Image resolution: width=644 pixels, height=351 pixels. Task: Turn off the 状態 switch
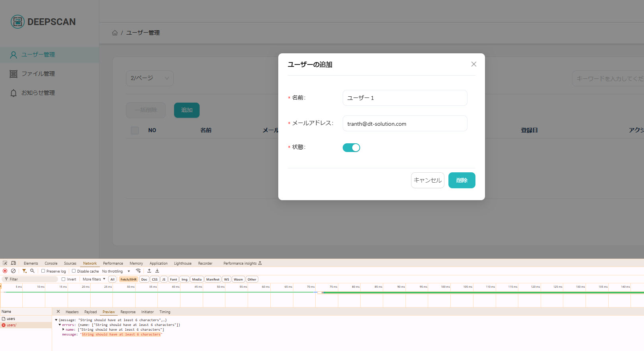coord(351,148)
